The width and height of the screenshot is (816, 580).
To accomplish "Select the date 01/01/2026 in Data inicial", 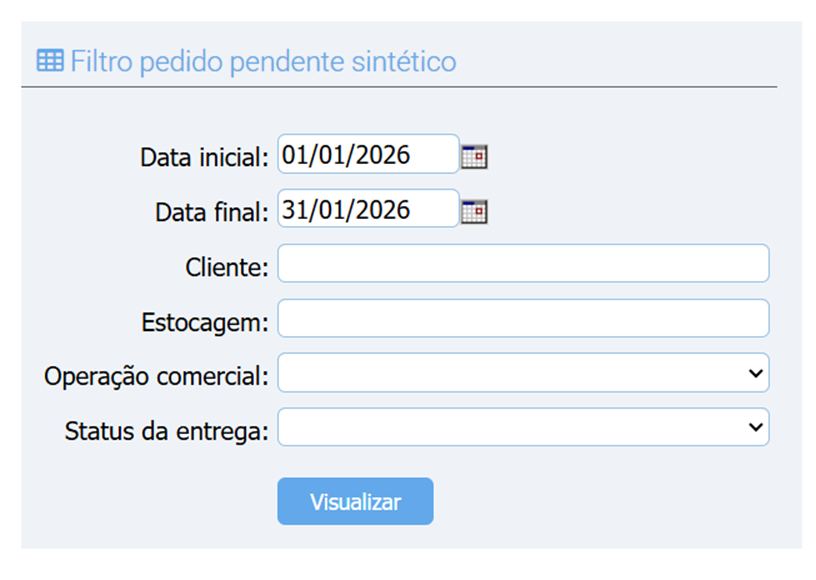I will pos(368,154).
